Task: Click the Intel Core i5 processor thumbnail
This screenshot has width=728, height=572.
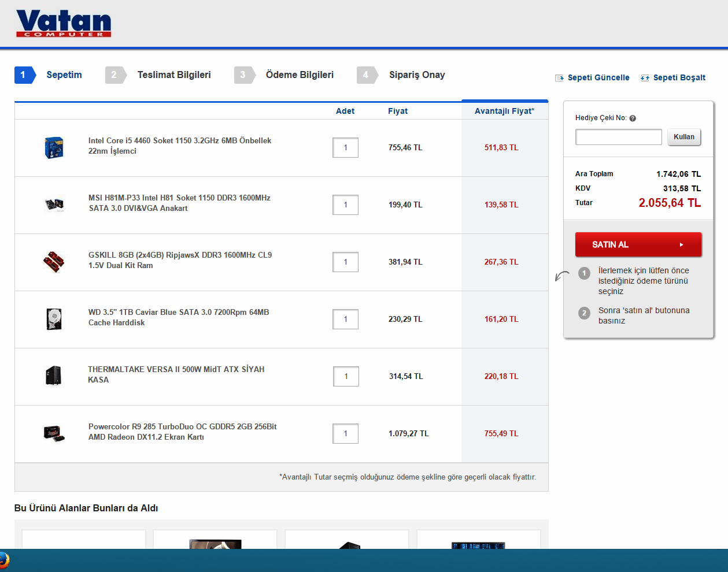Action: [x=54, y=148]
